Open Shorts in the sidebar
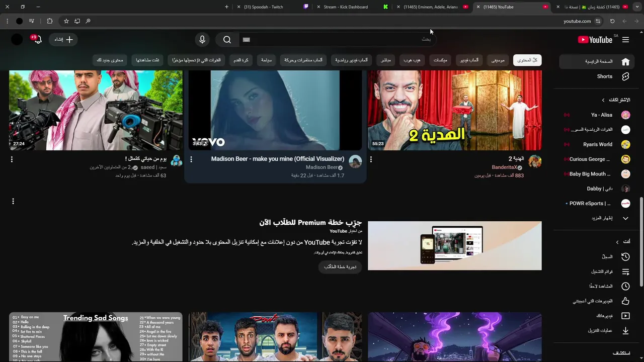This screenshot has height=362, width=644. [597, 76]
